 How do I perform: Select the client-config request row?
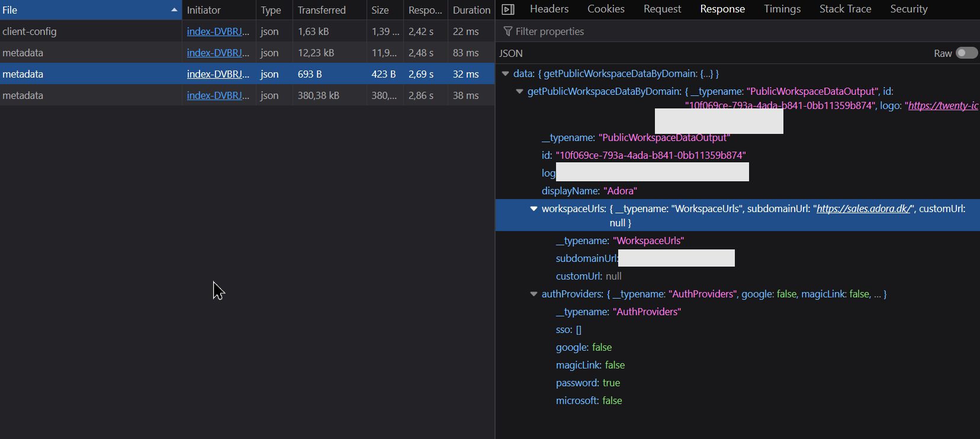(247, 31)
